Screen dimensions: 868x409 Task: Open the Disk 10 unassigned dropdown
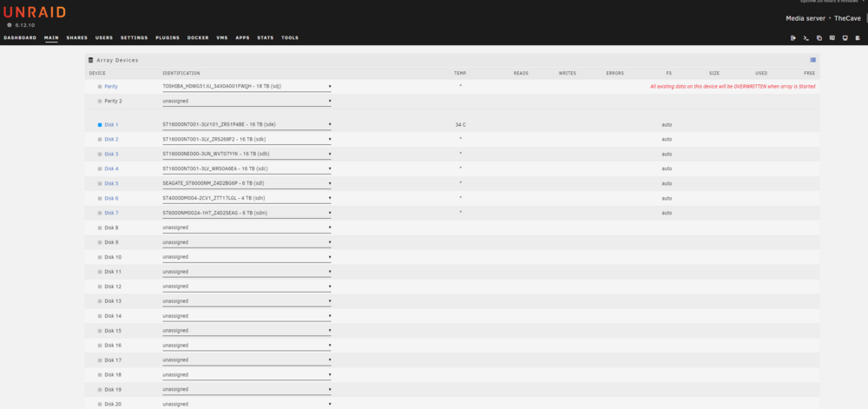coord(247,257)
